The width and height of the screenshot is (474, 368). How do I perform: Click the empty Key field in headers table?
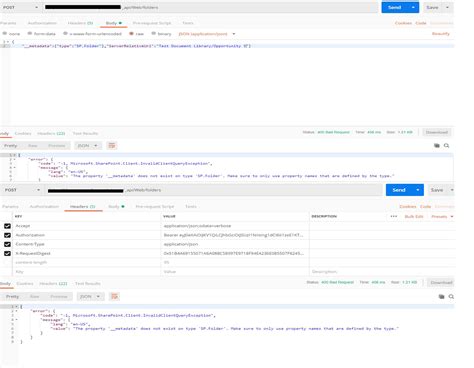pyautogui.click(x=87, y=272)
